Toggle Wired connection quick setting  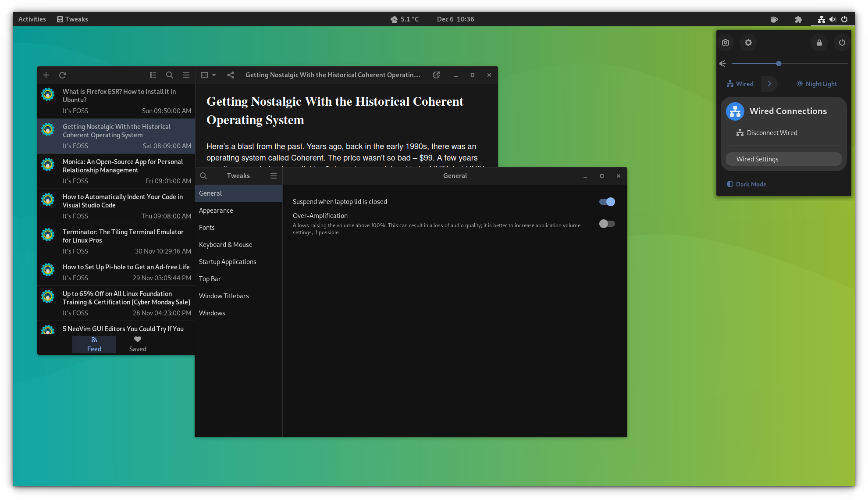[x=740, y=84]
